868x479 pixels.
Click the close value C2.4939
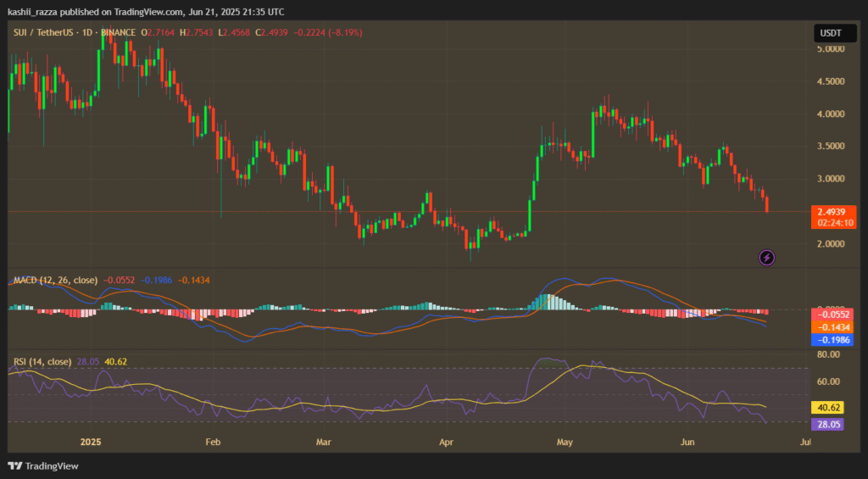point(272,33)
